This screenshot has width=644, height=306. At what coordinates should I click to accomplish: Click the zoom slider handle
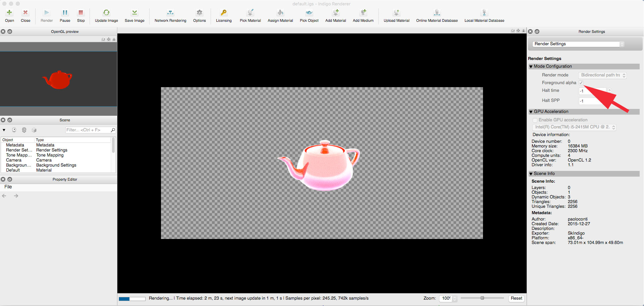pos(482,298)
